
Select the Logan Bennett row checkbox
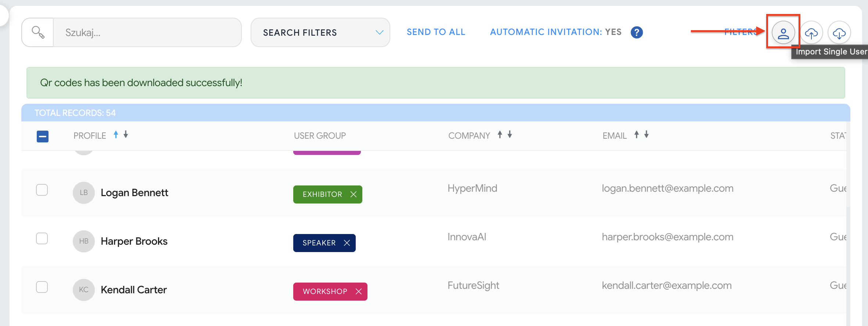click(42, 190)
